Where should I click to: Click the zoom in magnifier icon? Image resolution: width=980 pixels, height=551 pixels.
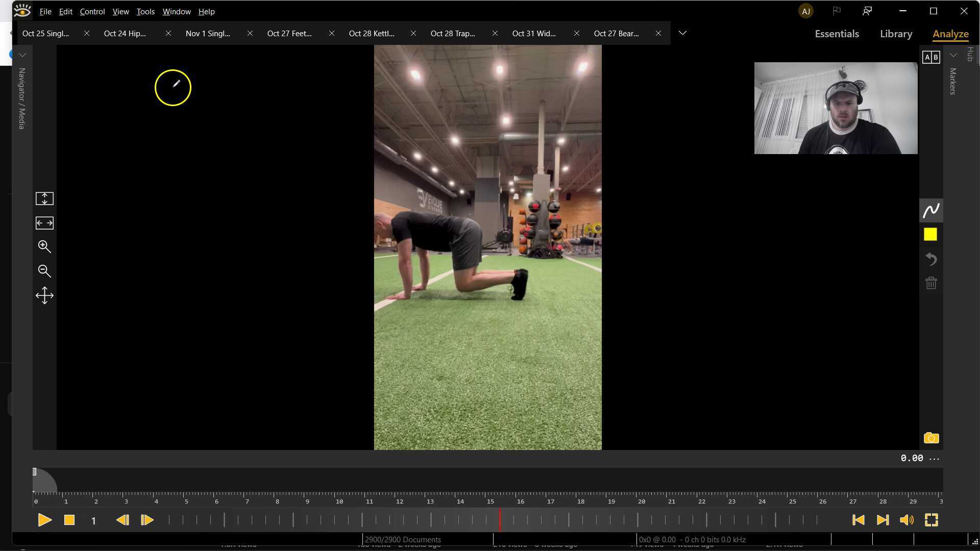[x=44, y=247]
